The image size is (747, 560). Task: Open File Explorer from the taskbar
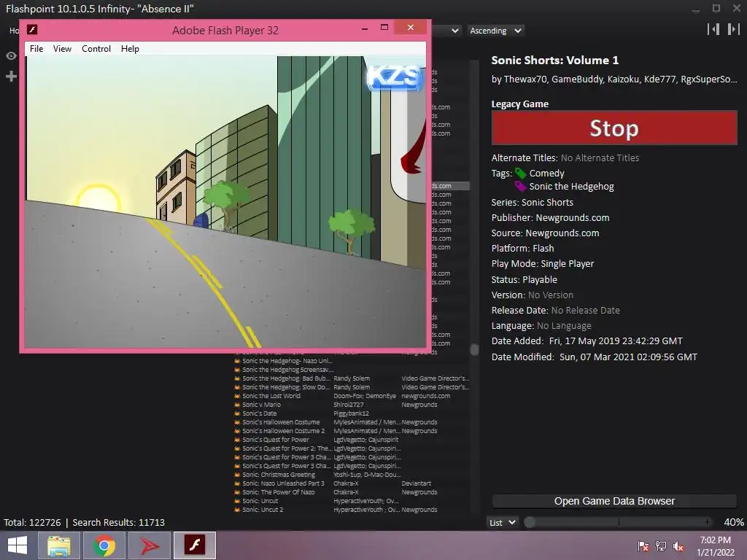(x=59, y=545)
